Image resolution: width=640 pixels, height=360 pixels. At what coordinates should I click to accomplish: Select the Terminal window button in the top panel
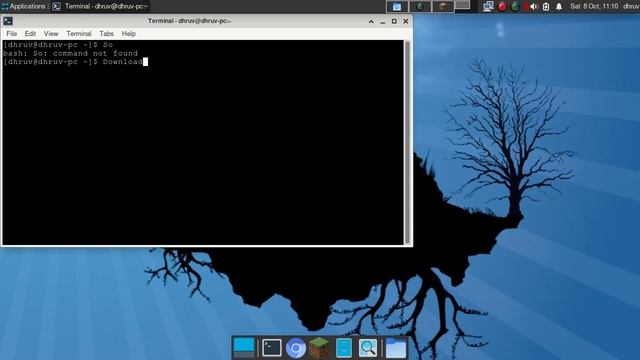coord(100,6)
